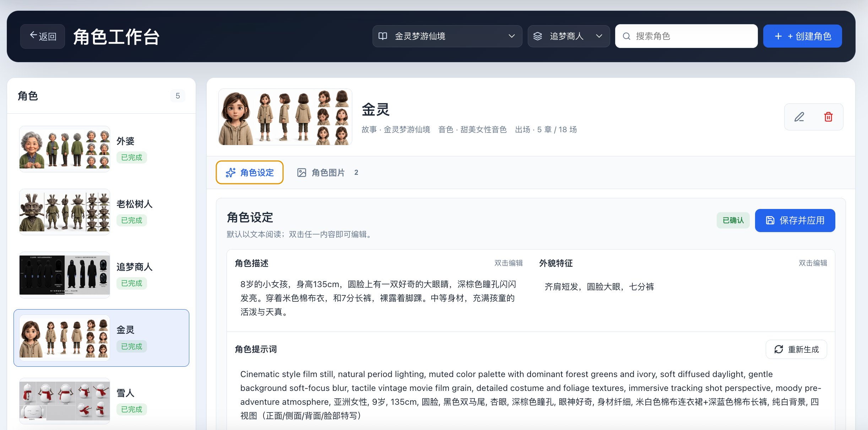Click 重新生成 to regenerate prompt
The height and width of the screenshot is (430, 868).
(x=796, y=349)
